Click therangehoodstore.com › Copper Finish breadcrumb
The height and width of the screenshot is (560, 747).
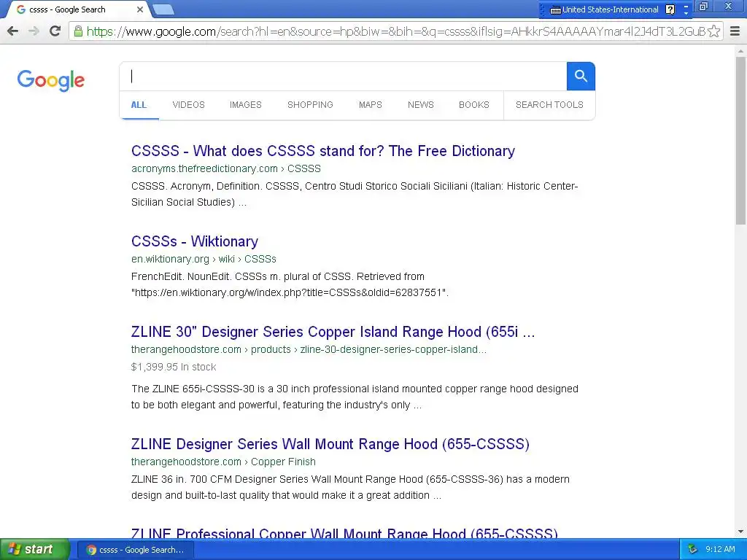click(x=223, y=462)
